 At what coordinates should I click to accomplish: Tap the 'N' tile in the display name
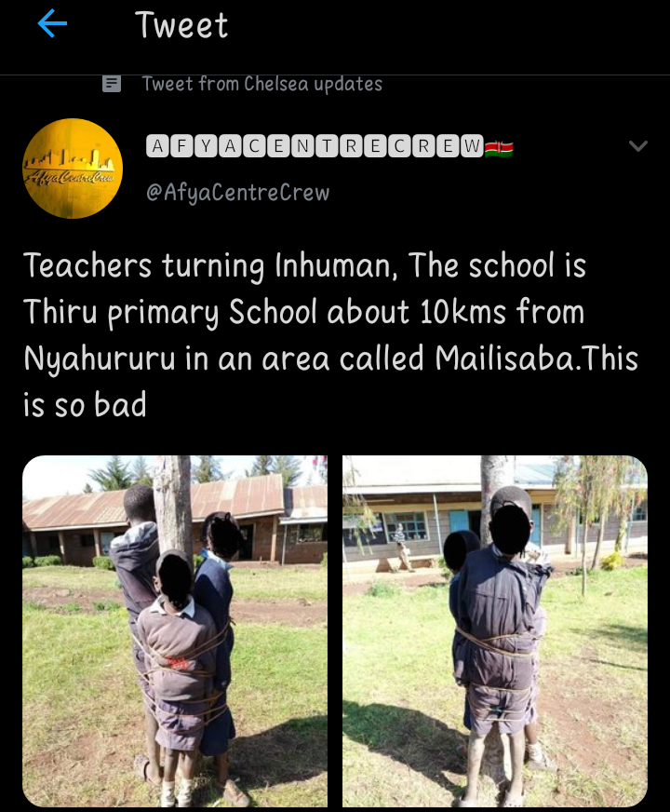pos(302,146)
